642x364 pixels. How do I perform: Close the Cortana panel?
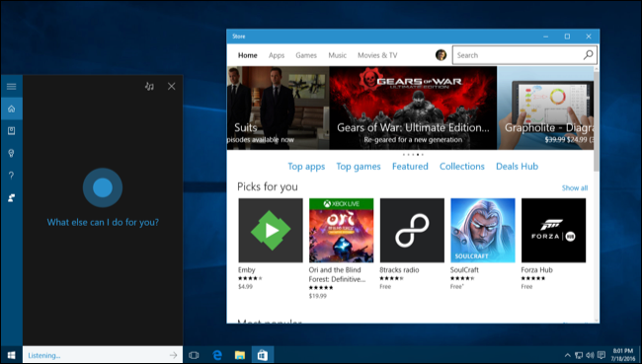(172, 86)
